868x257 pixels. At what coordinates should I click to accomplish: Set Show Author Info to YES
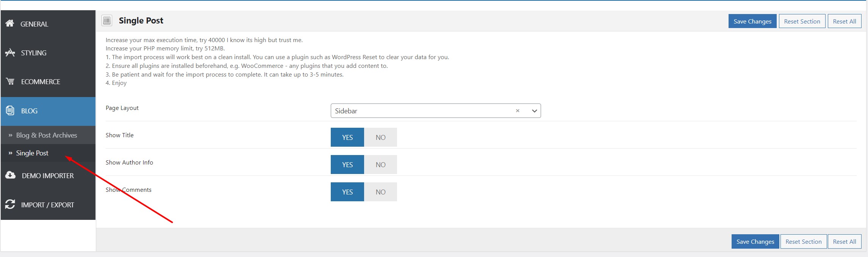[347, 165]
